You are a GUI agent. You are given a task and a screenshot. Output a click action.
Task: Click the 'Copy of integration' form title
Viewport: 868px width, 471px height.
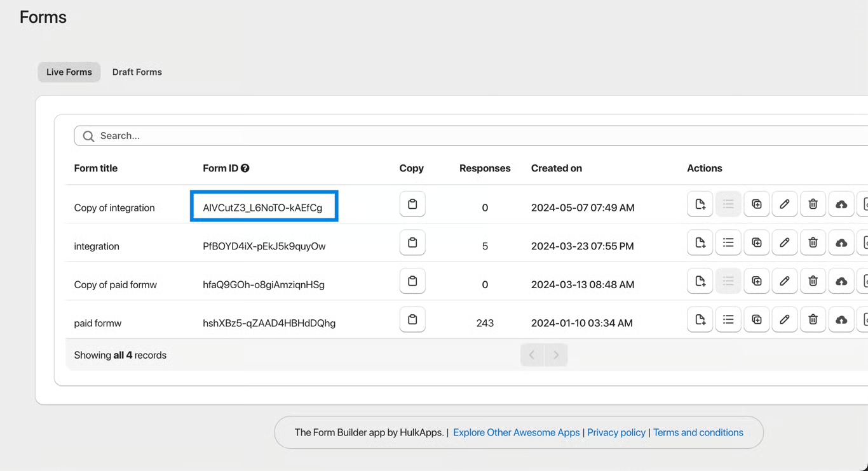(x=114, y=208)
